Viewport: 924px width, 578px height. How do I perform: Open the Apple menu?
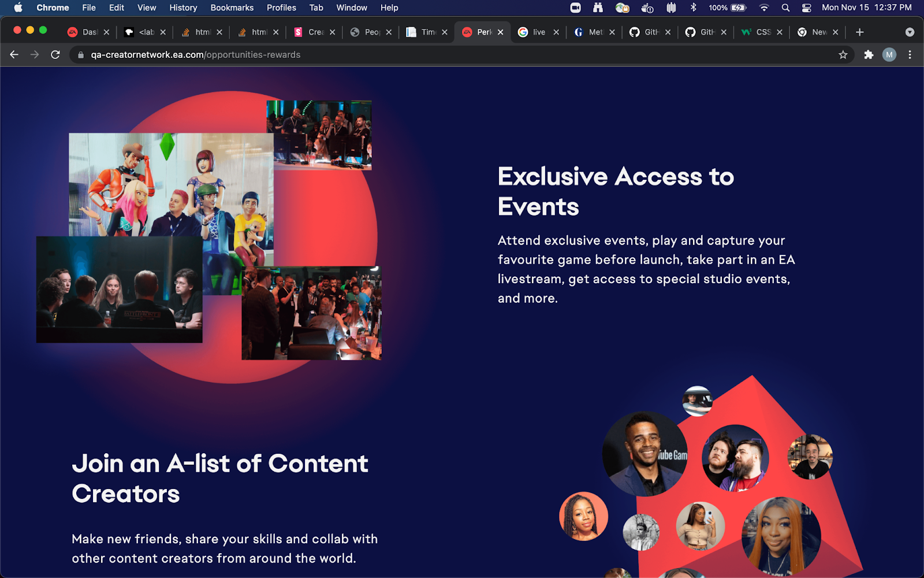pos(18,8)
